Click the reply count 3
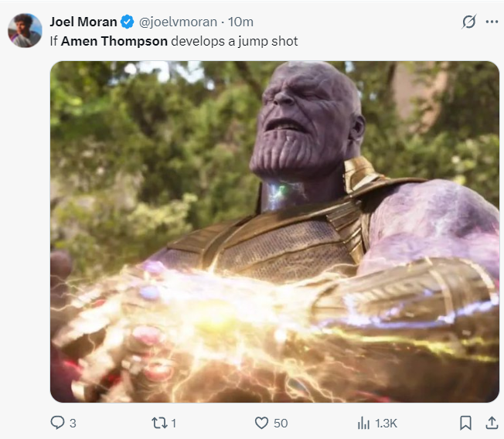 pyautogui.click(x=73, y=423)
